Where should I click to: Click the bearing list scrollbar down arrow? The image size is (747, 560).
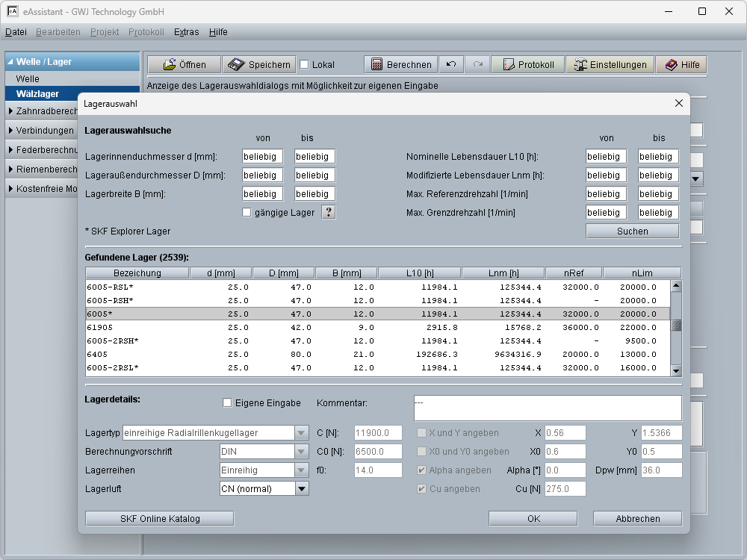click(x=676, y=370)
